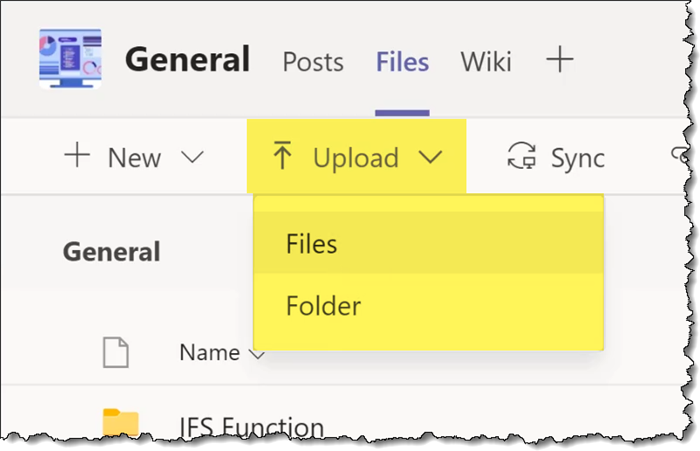The image size is (700, 451).
Task: Click the Upload arrow icon
Action: (x=282, y=157)
